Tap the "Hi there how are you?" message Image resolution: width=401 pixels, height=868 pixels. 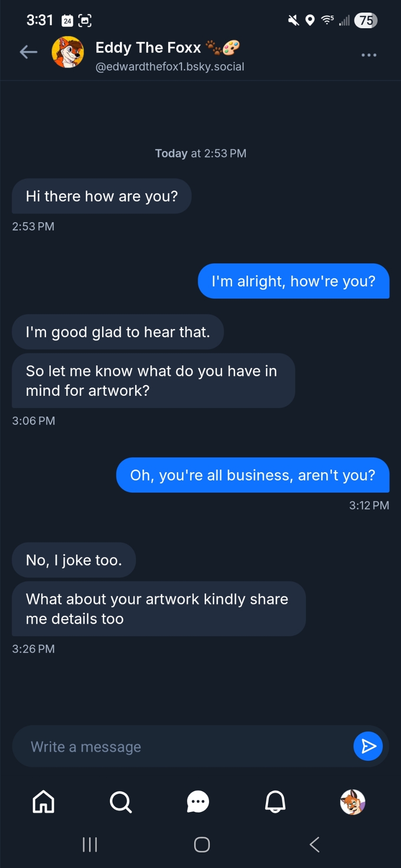(102, 196)
